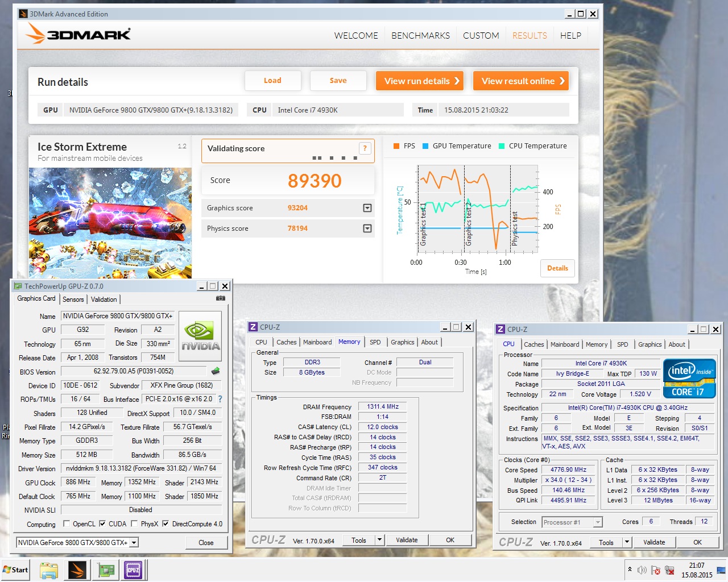The image size is (728, 582).
Task: Open the HELP tab in 3DMark
Action: [x=570, y=35]
